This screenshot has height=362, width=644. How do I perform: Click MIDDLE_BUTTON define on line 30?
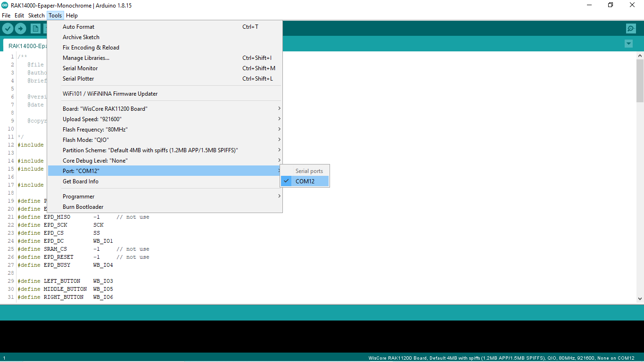point(66,289)
